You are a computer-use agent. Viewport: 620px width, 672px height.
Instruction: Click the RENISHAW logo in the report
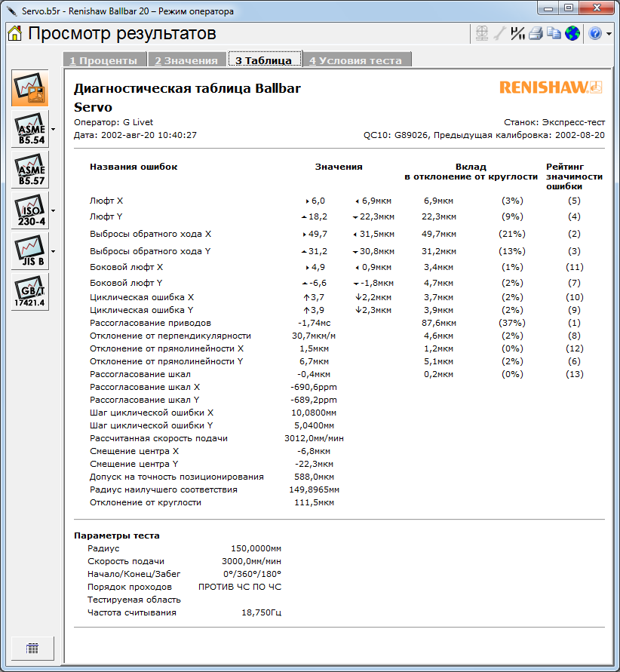point(551,87)
